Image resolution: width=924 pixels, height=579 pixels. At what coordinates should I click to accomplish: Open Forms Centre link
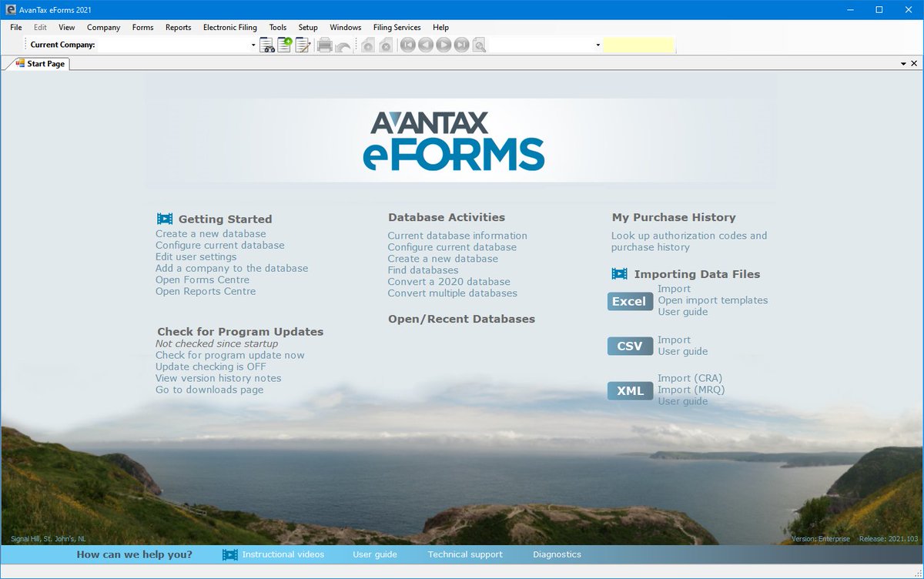[x=203, y=280]
